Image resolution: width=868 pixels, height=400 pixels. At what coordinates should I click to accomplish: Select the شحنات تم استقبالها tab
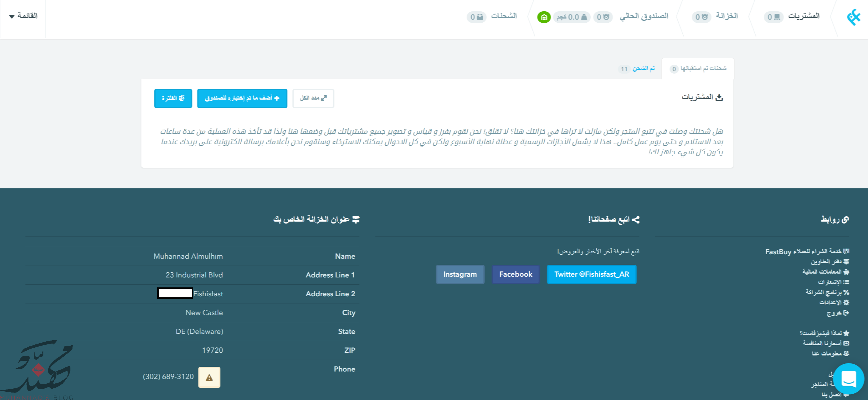697,69
